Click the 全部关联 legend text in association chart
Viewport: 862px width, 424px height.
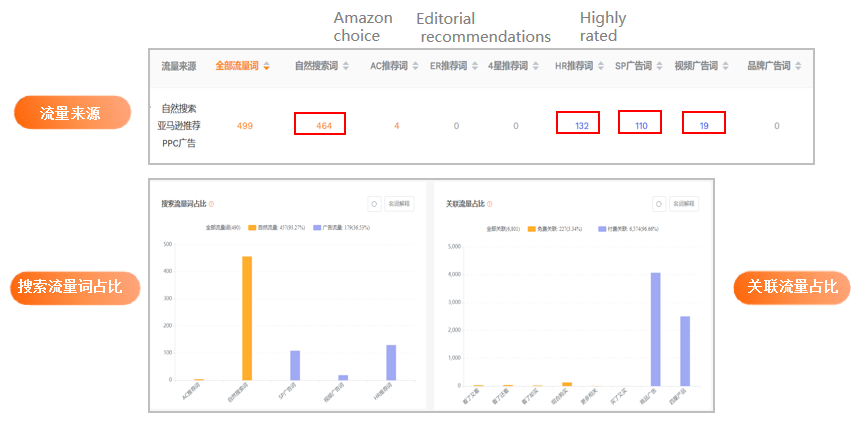503,228
